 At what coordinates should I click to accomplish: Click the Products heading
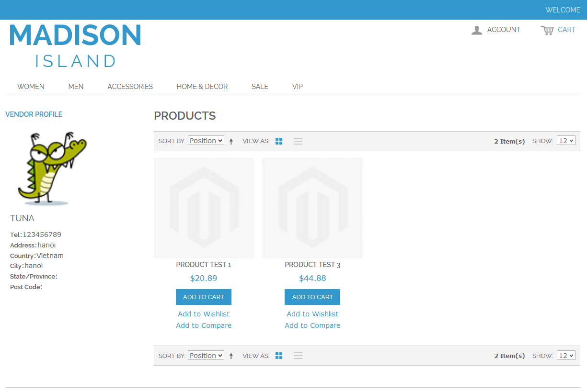[185, 116]
